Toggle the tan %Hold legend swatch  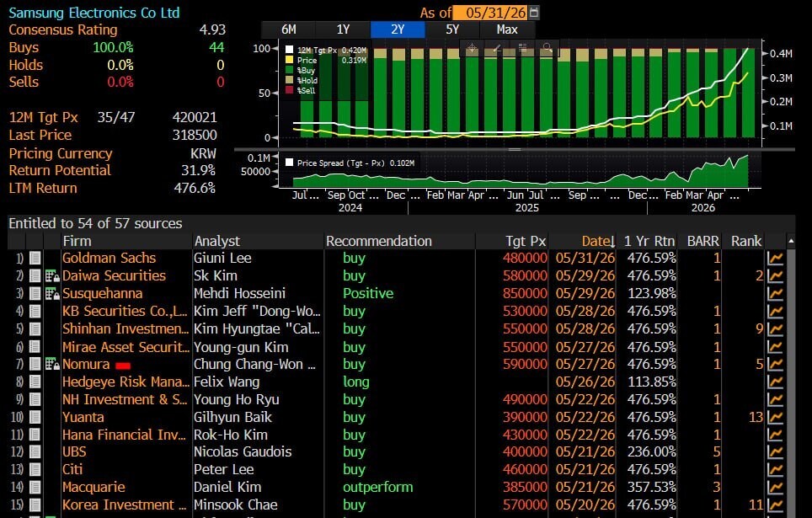(x=290, y=80)
